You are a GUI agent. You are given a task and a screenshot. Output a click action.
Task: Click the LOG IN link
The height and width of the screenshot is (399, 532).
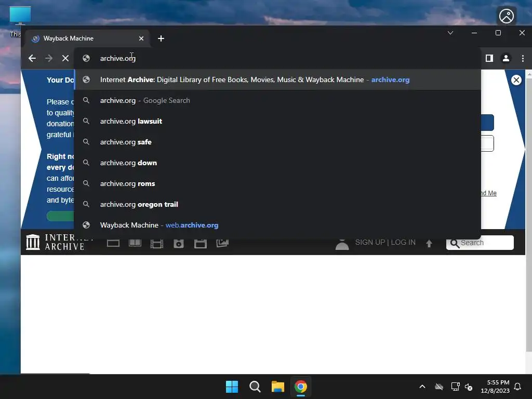(x=403, y=242)
